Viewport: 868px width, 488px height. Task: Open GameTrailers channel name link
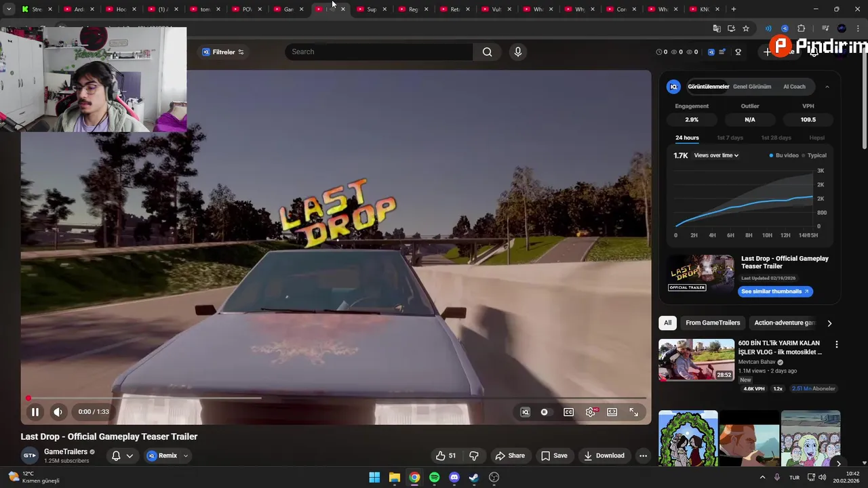tap(66, 451)
